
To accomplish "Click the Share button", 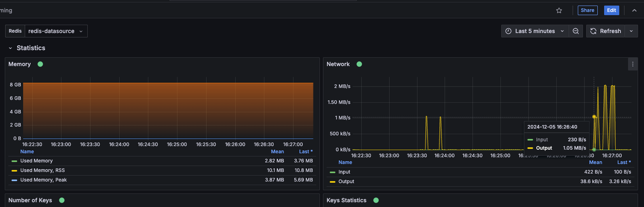I will point(587,10).
